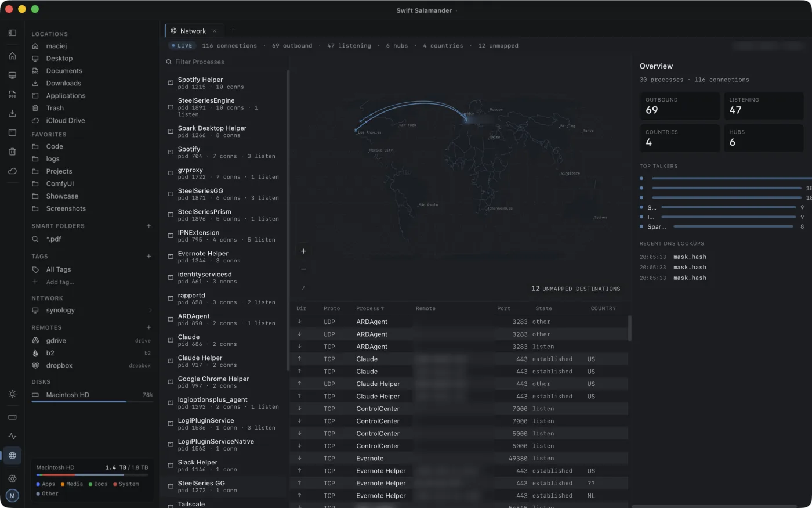This screenshot has height=508, width=812.
Task: Select 6 hubs in status bar
Action: tap(397, 46)
